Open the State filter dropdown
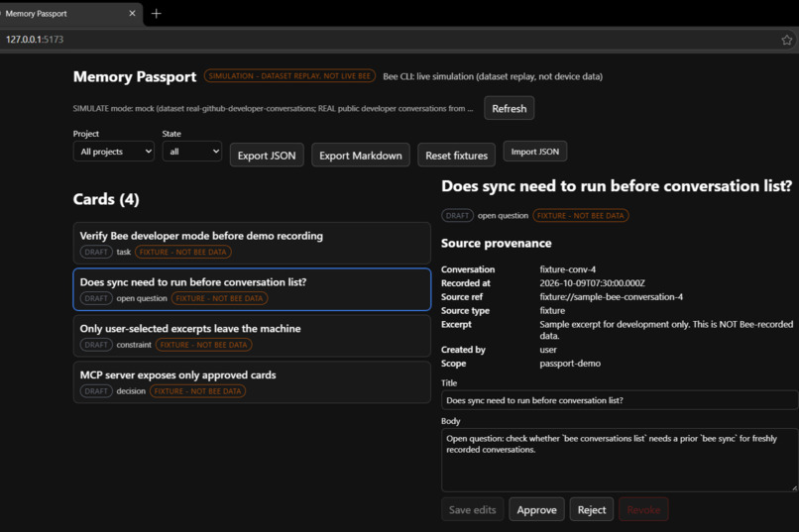The image size is (799, 532). 192,152
